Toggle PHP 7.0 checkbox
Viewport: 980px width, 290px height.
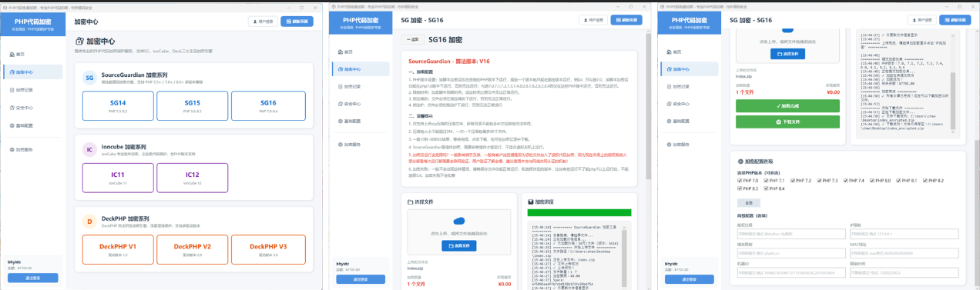tap(740, 180)
